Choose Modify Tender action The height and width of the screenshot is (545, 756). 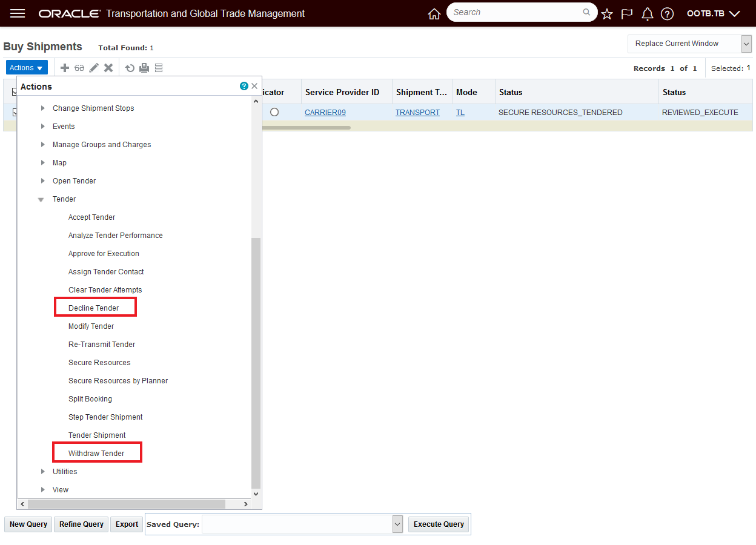[91, 326]
